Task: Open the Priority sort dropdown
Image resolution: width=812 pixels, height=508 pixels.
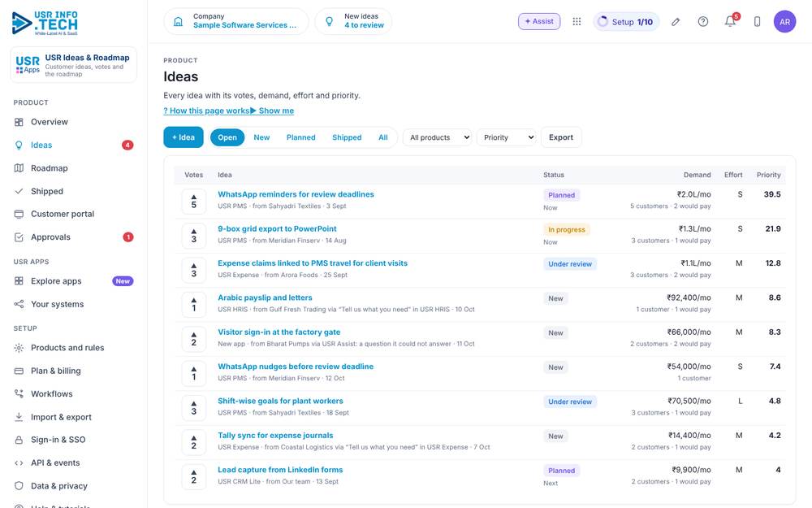Action: coord(507,137)
